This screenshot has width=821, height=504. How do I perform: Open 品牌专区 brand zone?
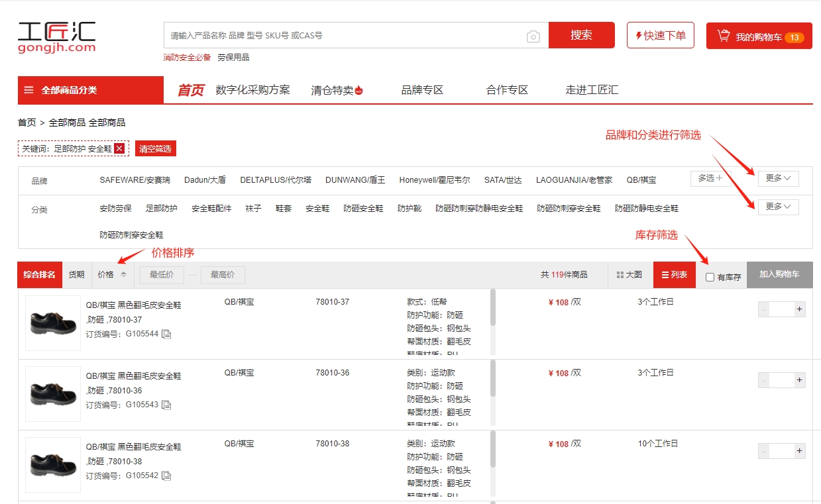(422, 90)
